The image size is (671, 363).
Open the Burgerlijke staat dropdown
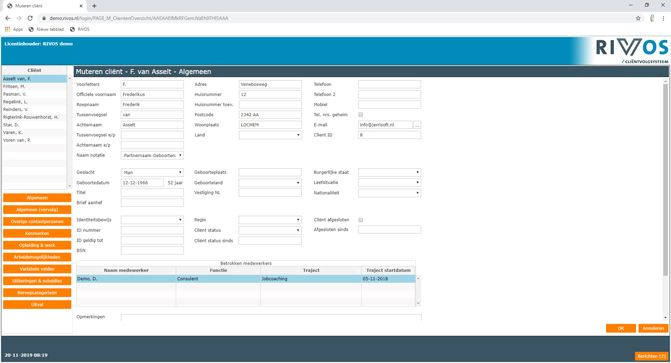[x=389, y=172]
